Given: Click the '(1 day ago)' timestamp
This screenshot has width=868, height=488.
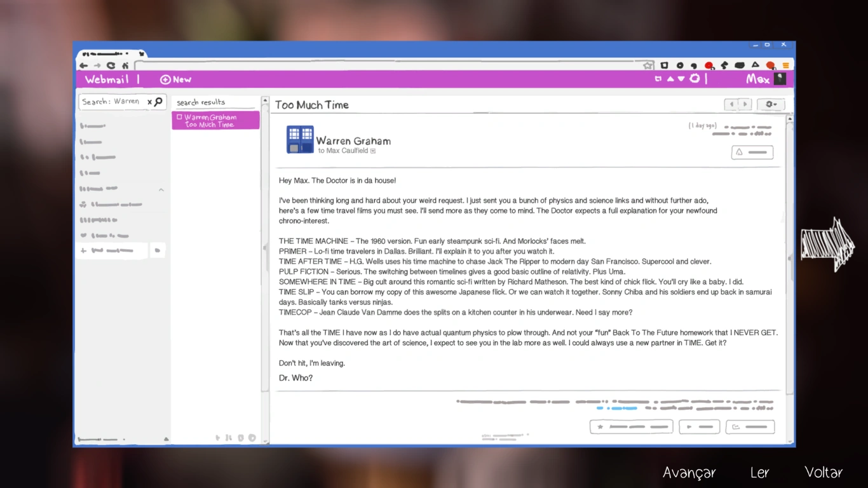Looking at the screenshot, I should 703,126.
